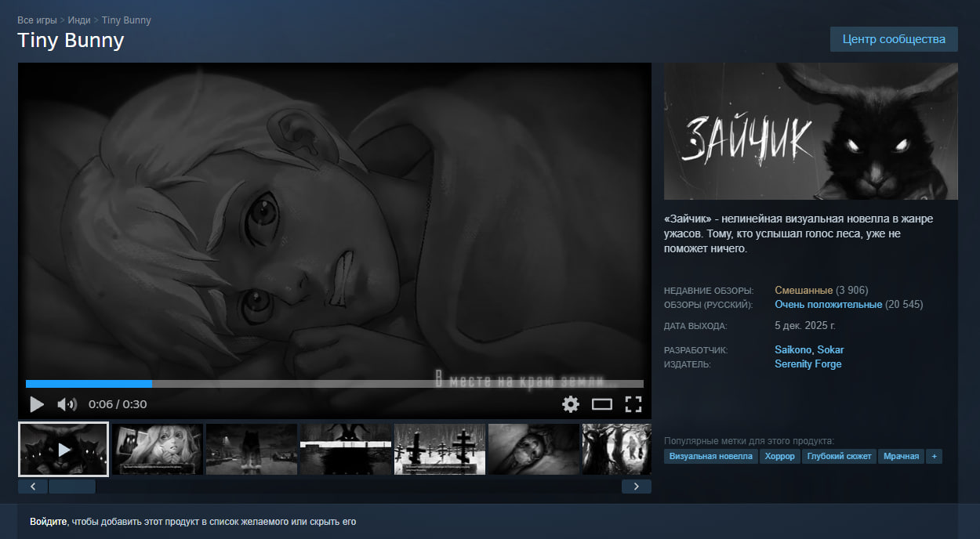Toggle theater mode for video

601,404
